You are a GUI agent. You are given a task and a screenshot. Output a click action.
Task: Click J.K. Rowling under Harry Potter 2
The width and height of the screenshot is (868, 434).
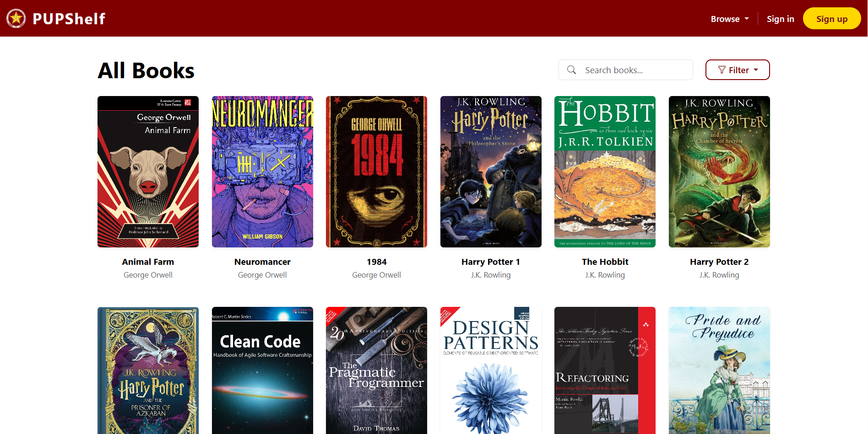click(719, 275)
